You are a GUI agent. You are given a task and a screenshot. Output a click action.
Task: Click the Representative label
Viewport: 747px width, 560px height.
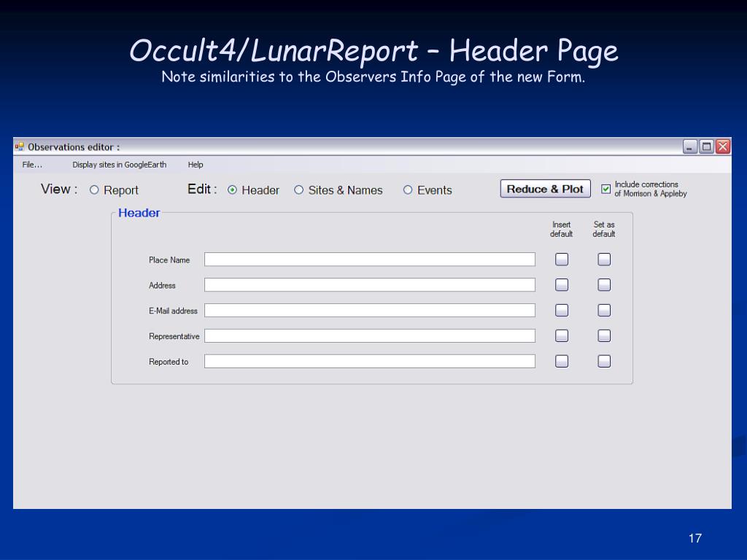(x=174, y=336)
